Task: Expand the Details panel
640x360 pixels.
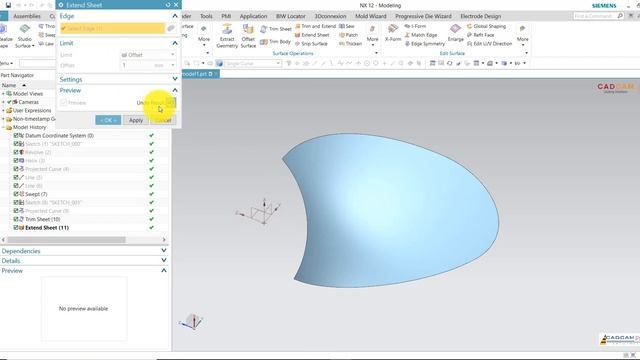Action: [x=164, y=260]
